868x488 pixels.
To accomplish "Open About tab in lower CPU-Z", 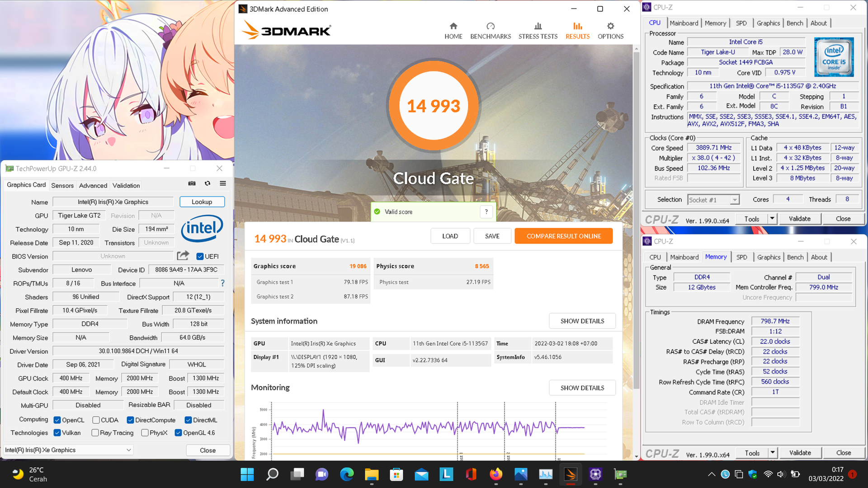I will [x=819, y=257].
